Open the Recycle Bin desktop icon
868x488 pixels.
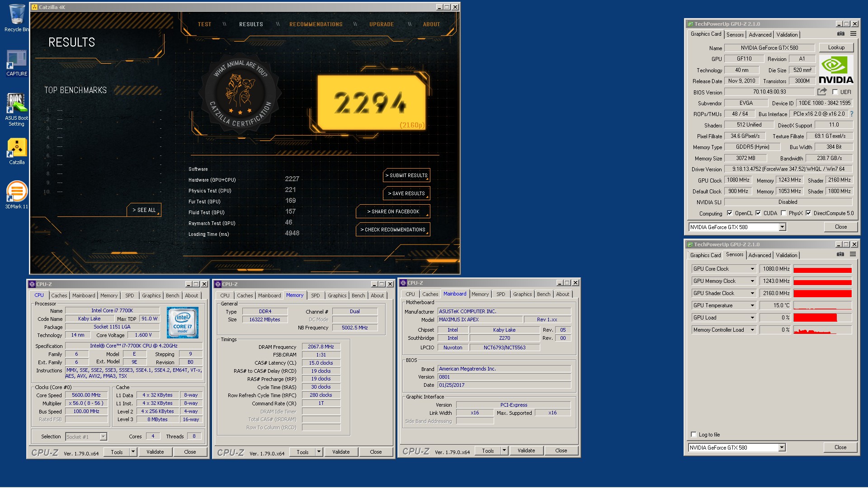[x=17, y=18]
